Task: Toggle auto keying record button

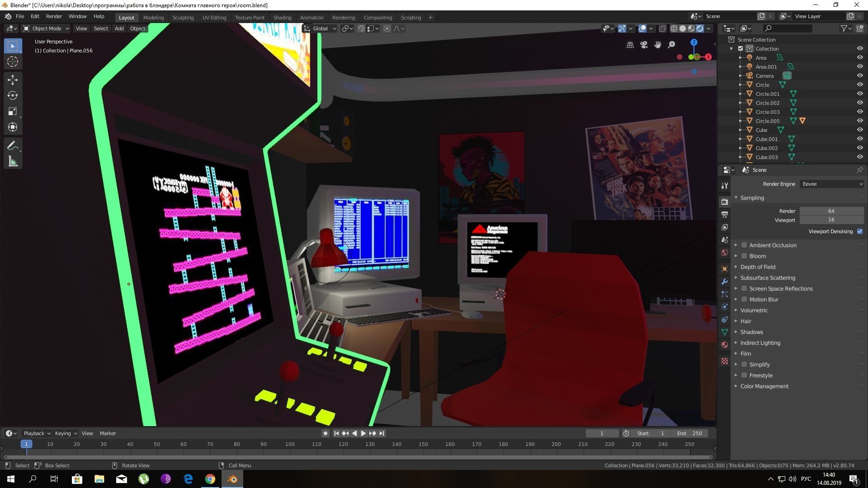Action: pyautogui.click(x=325, y=433)
